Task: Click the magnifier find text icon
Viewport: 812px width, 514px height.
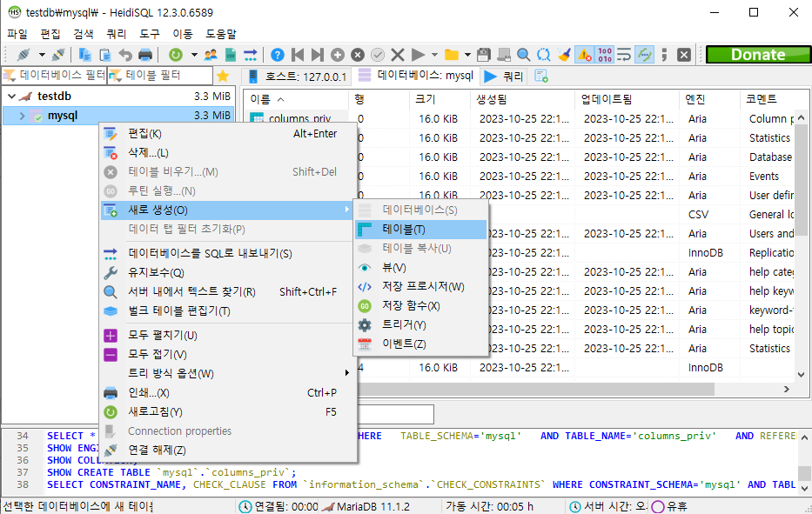Action: [524, 54]
